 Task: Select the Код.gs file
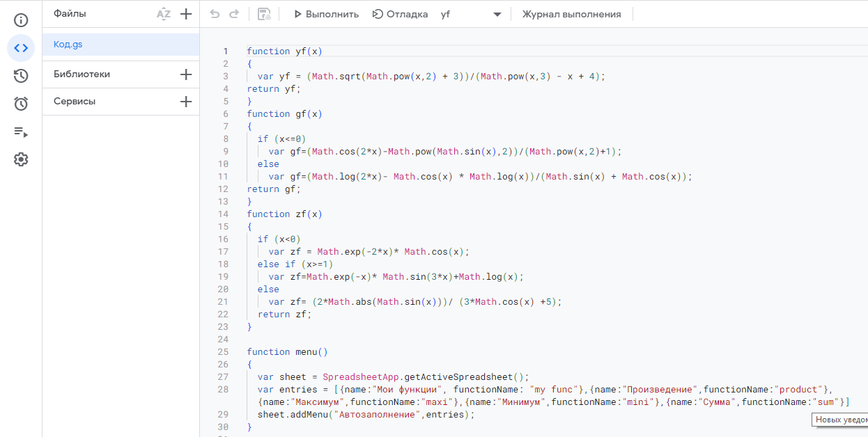coord(121,45)
